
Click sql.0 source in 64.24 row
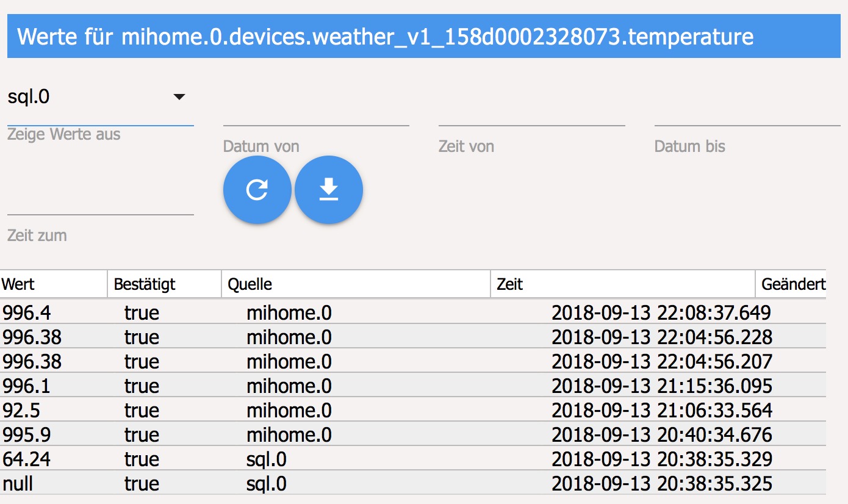[x=267, y=459]
